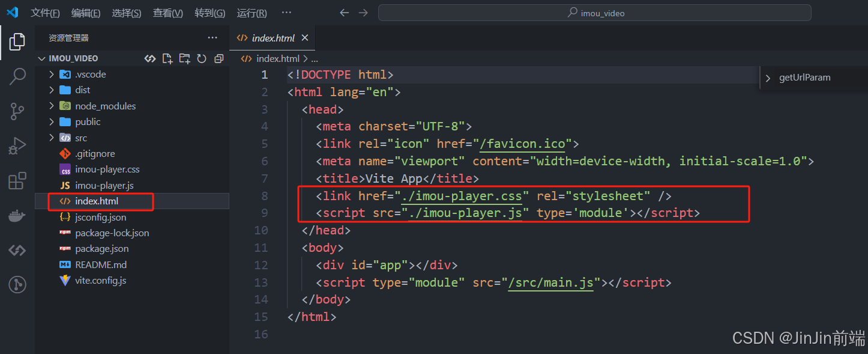
Task: Open the Go menu (转到)
Action: tap(210, 13)
